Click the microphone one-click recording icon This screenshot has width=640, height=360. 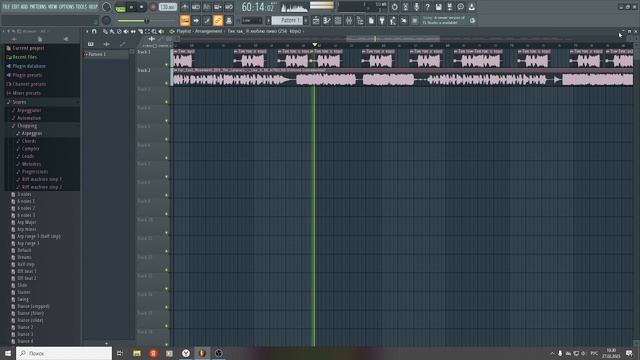tap(416, 7)
